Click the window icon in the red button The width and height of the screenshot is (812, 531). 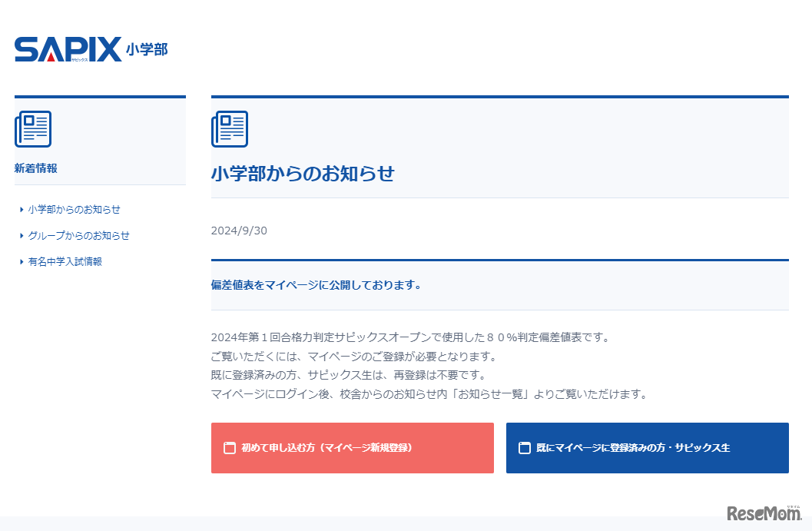230,448
